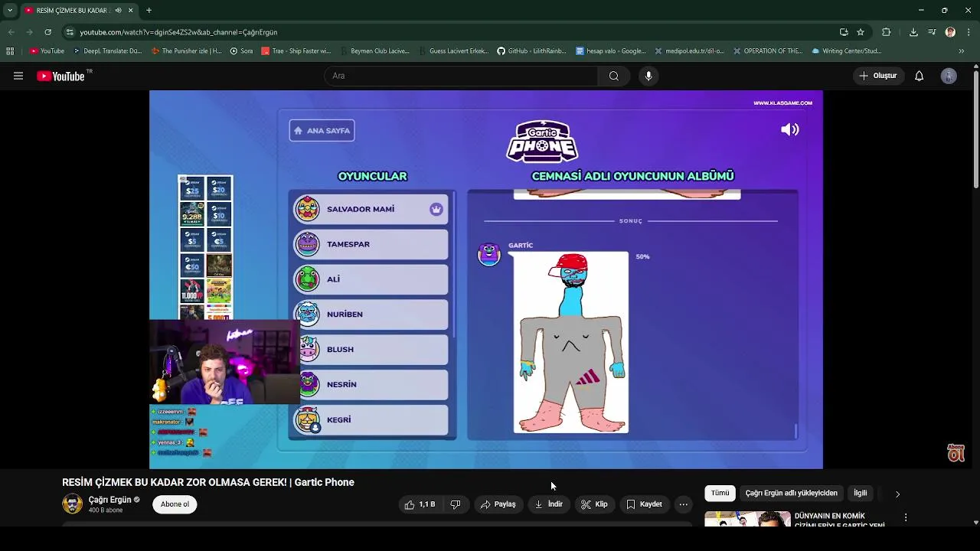Click the Ana Sayfa button in game
980x551 pixels.
pos(322,130)
